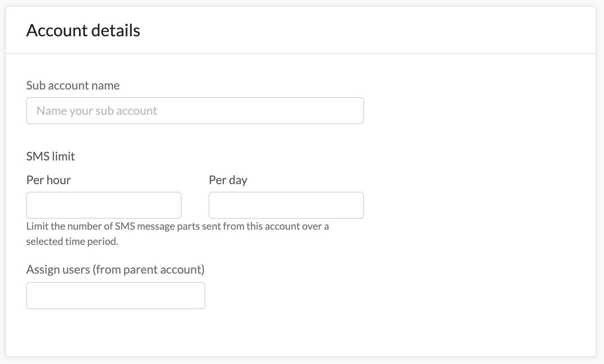Click the Account details heading
Screen dimensions: 604x364
click(83, 30)
